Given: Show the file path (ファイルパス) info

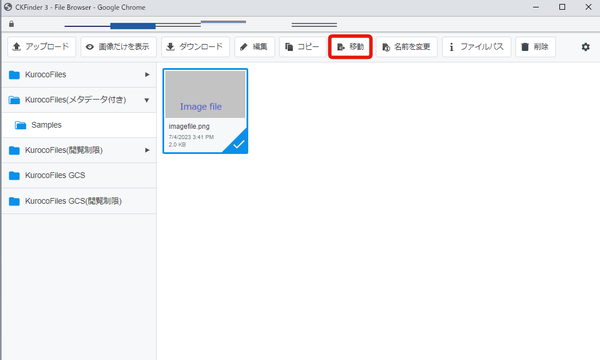Looking at the screenshot, I should [x=476, y=47].
